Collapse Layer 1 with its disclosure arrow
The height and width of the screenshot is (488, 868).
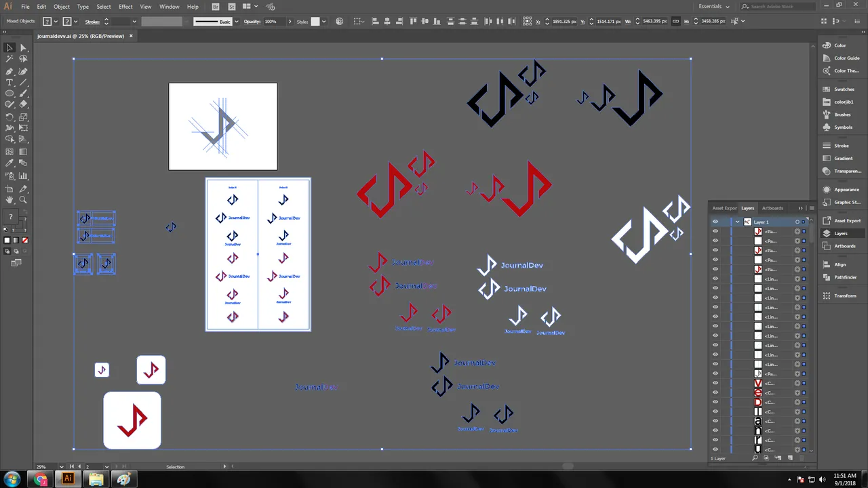(737, 222)
